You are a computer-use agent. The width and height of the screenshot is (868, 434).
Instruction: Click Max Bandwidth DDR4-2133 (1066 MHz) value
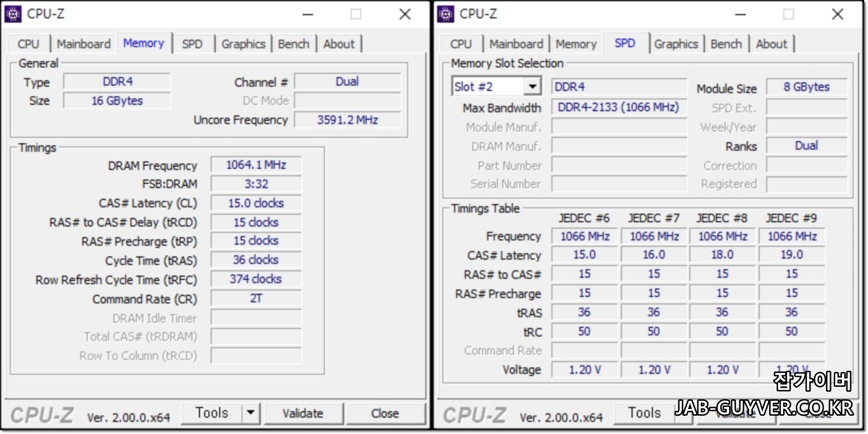[x=619, y=107]
